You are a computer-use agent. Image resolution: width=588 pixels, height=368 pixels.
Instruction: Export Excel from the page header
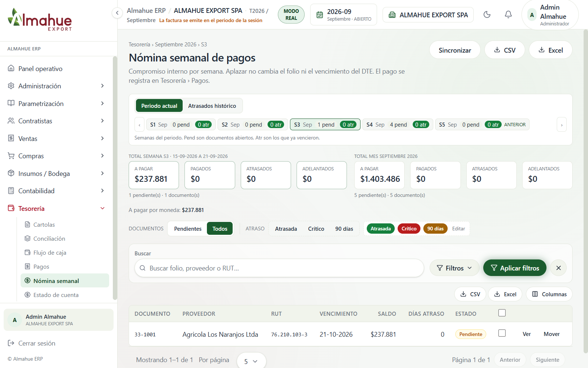[x=551, y=50]
